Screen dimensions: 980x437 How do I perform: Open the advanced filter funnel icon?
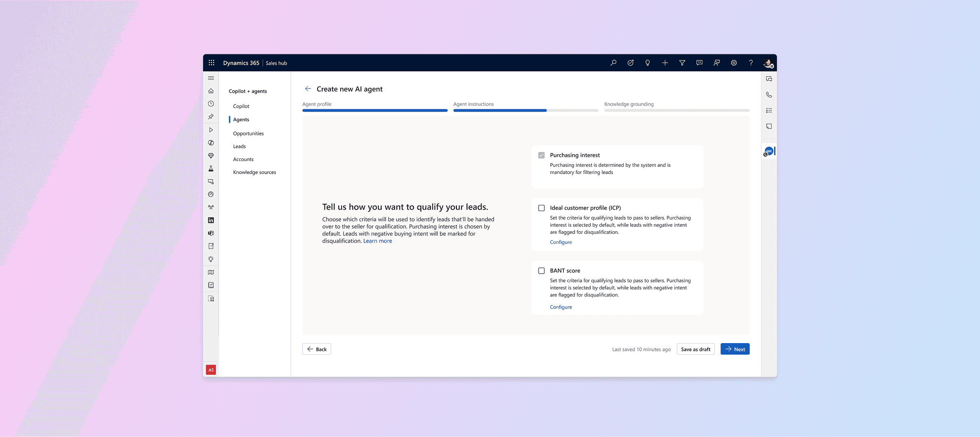click(x=682, y=63)
